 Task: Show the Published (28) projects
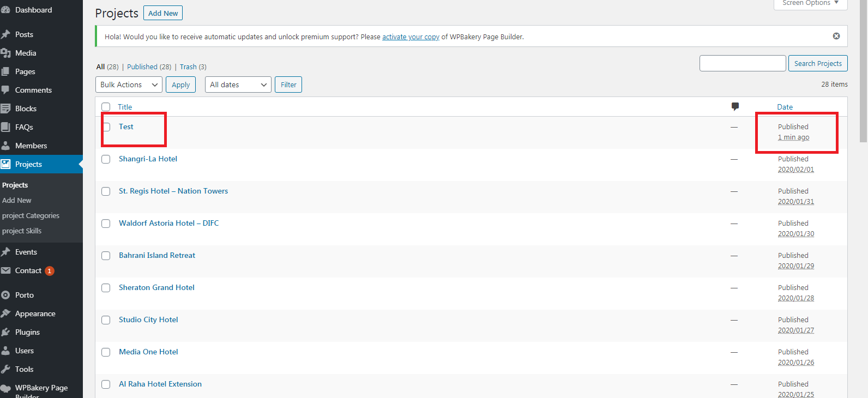pos(149,67)
